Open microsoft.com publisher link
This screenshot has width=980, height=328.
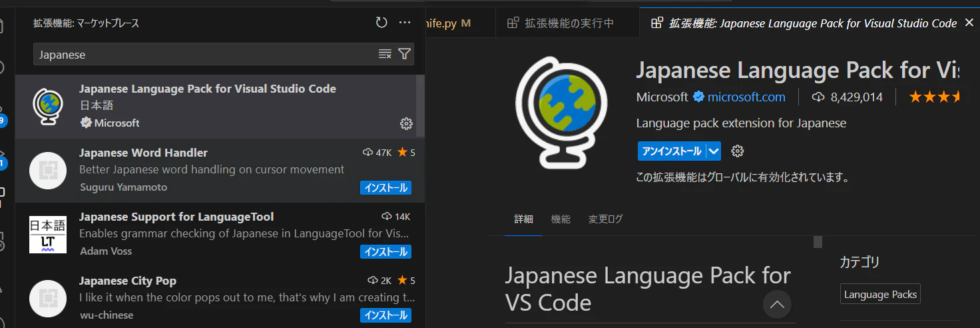tap(746, 97)
